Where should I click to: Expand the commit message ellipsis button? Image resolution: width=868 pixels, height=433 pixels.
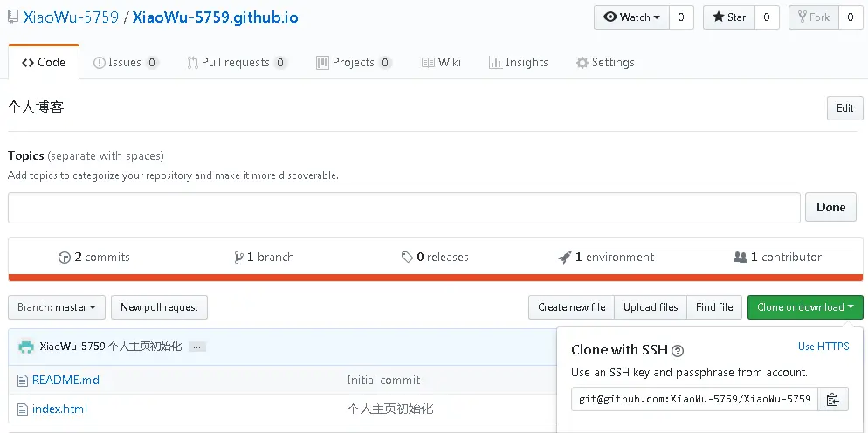[197, 347]
